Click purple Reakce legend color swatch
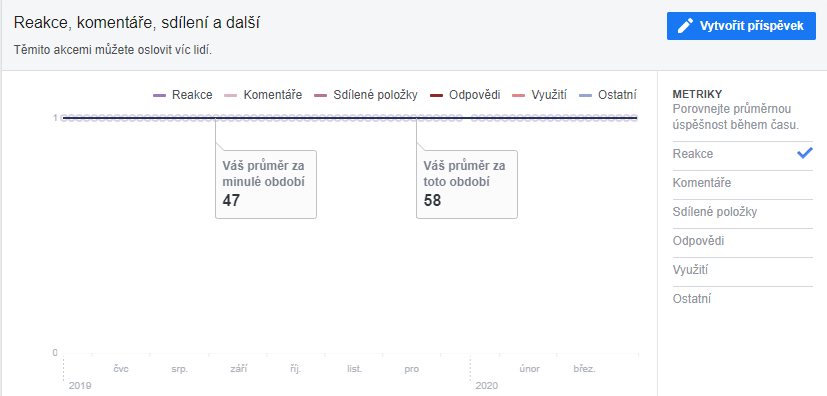 (x=159, y=95)
